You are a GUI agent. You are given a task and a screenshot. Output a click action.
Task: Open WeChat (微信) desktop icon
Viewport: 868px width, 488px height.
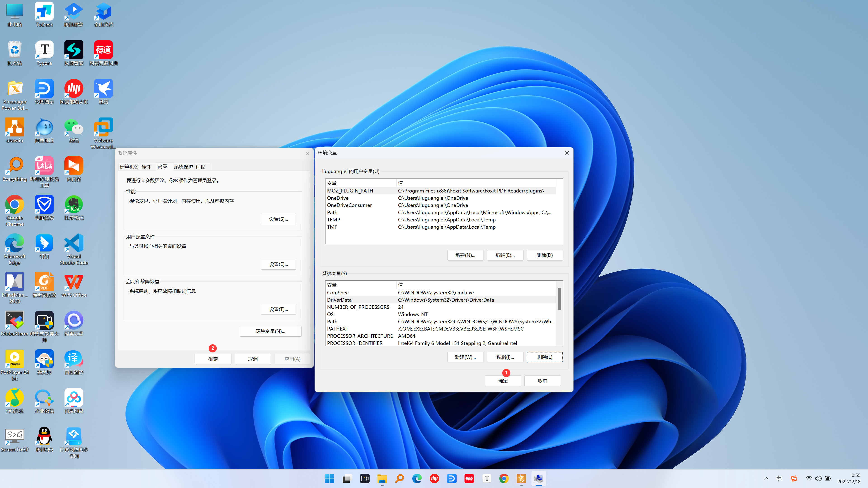coord(74,131)
